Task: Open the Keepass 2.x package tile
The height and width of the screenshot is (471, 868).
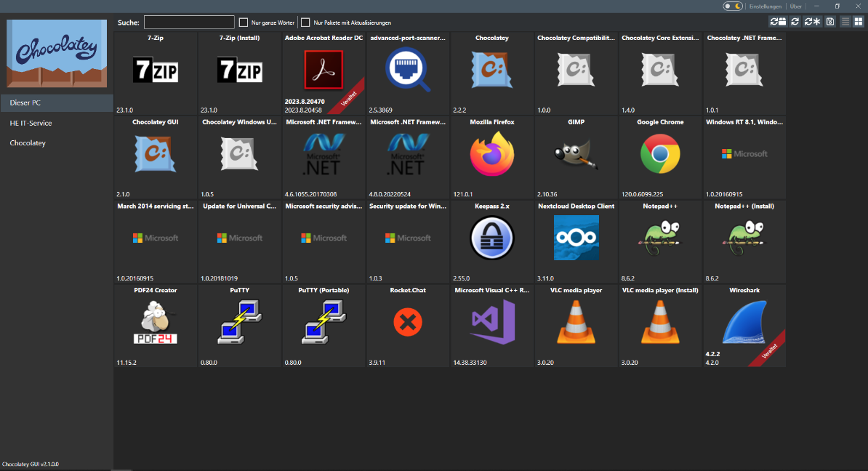Action: [x=492, y=241]
